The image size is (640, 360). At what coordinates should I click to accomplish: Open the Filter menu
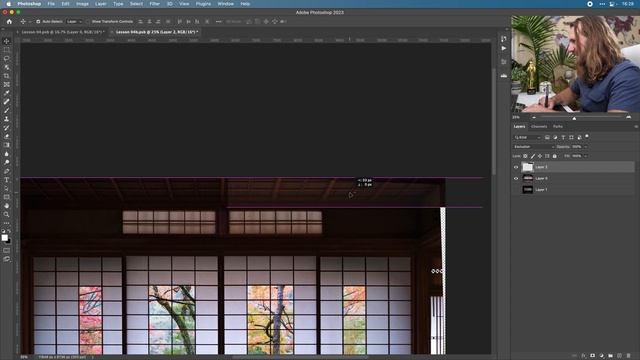tap(155, 4)
